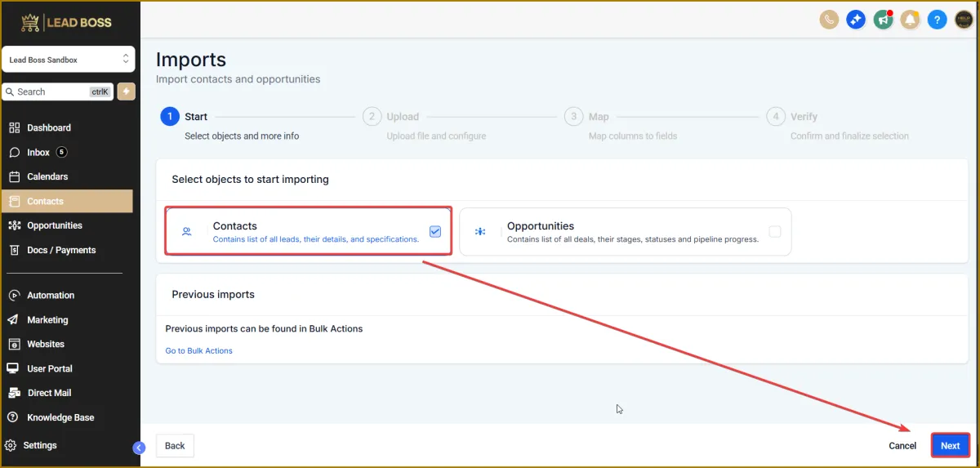980x468 pixels.
Task: Click the Back button
Action: tap(175, 446)
